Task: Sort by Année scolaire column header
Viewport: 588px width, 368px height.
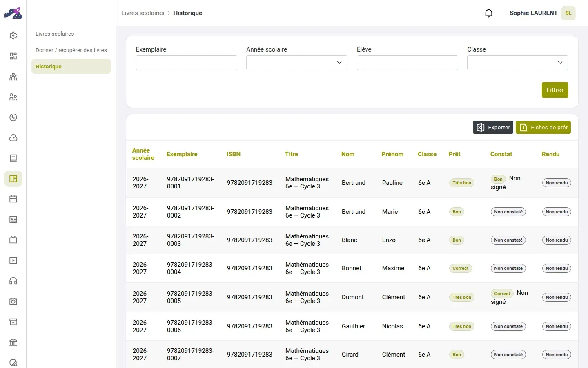Action: coord(143,154)
